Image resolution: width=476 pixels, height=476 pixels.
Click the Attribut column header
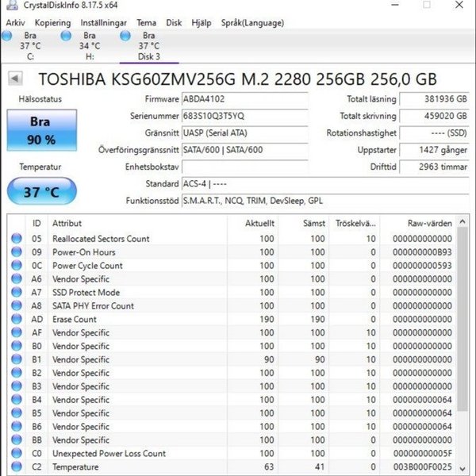click(137, 224)
